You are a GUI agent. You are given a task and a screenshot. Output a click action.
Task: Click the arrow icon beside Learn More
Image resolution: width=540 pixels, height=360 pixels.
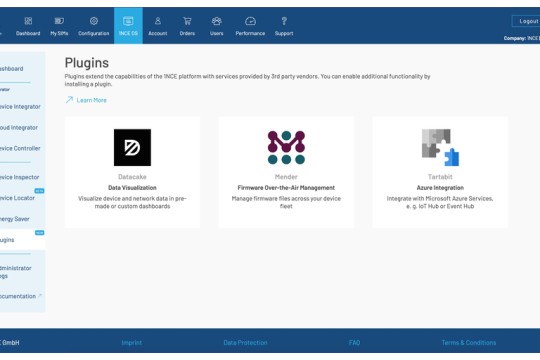click(69, 100)
